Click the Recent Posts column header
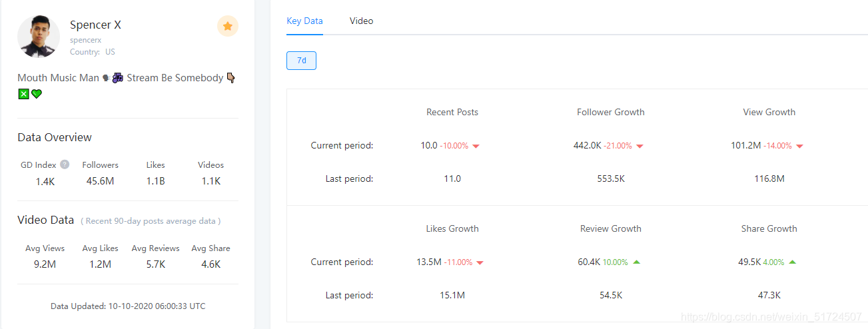This screenshot has width=868, height=329. click(452, 112)
